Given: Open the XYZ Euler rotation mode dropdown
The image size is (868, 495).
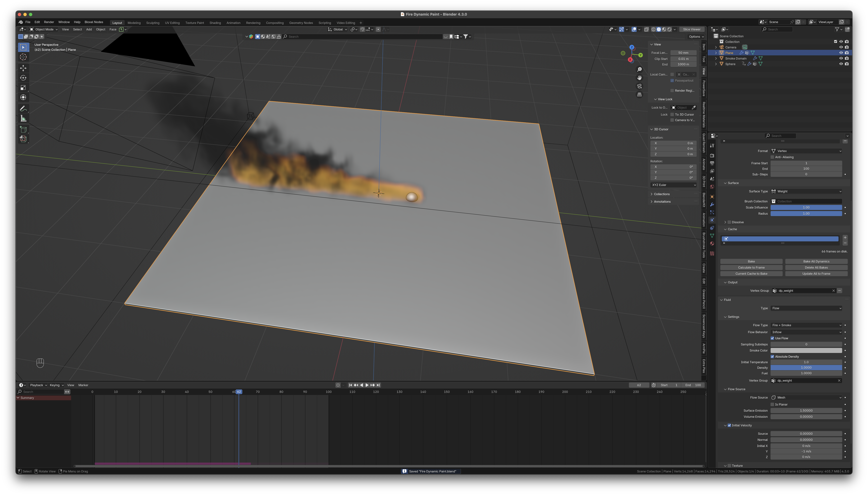Looking at the screenshot, I should click(674, 185).
